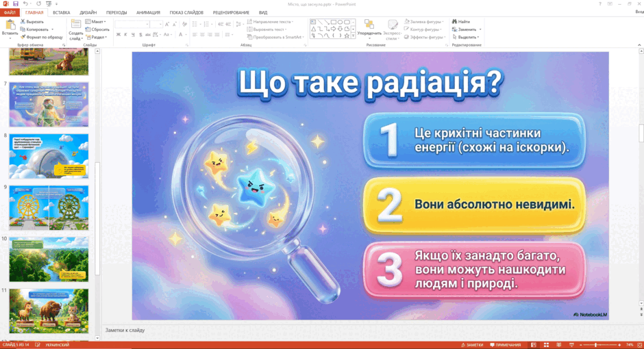Click Формат по образцу format painter
The width and height of the screenshot is (644, 349).
click(x=41, y=38)
